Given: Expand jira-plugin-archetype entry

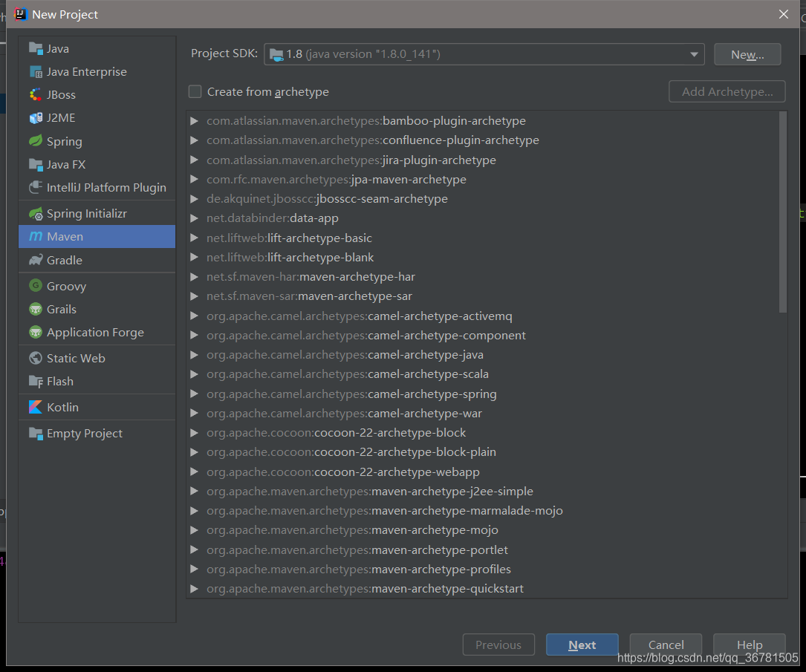Looking at the screenshot, I should (x=195, y=160).
